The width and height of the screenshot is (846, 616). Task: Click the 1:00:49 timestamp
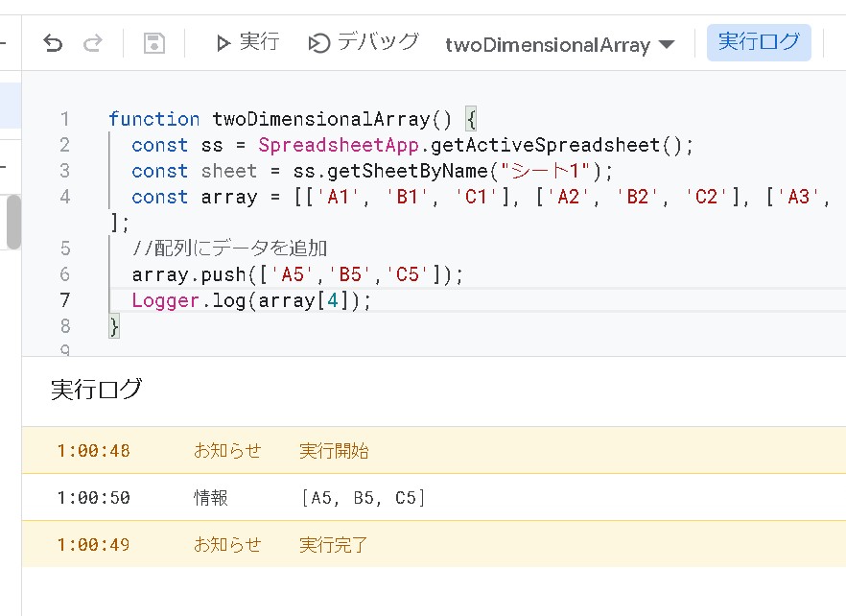(93, 544)
